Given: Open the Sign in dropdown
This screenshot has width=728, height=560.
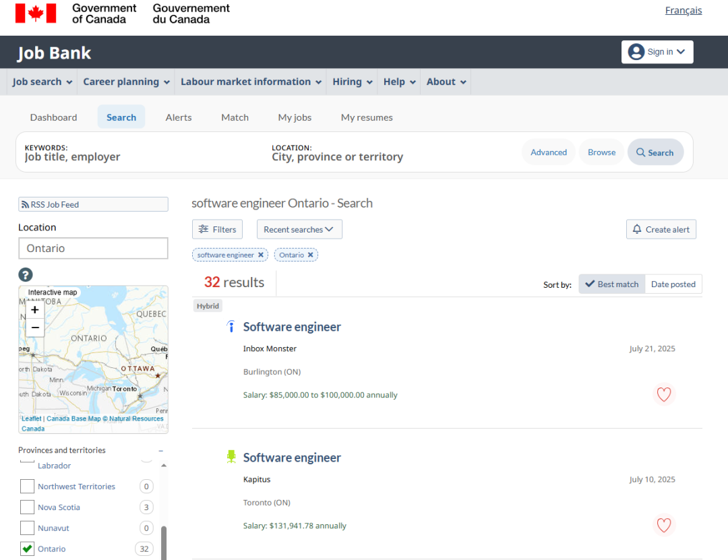Looking at the screenshot, I should pyautogui.click(x=657, y=52).
